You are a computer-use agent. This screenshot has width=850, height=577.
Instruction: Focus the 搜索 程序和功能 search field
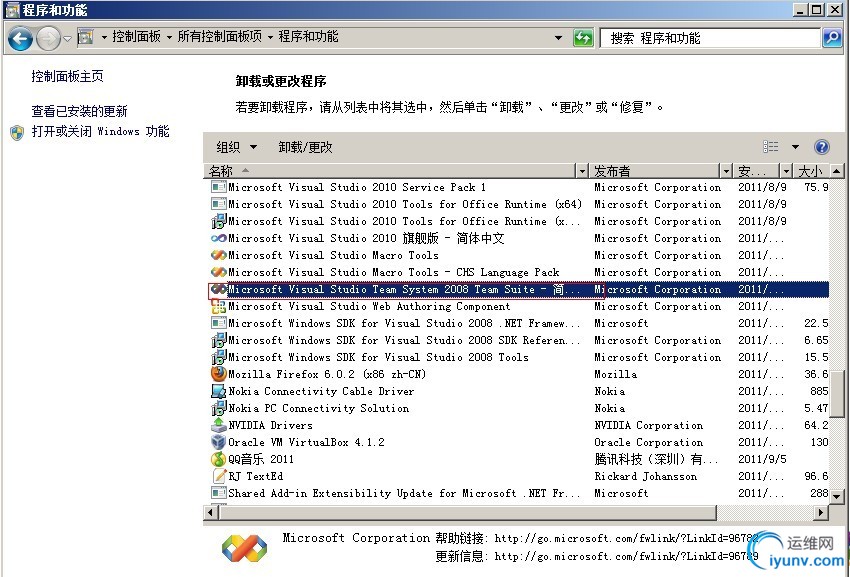pos(710,38)
